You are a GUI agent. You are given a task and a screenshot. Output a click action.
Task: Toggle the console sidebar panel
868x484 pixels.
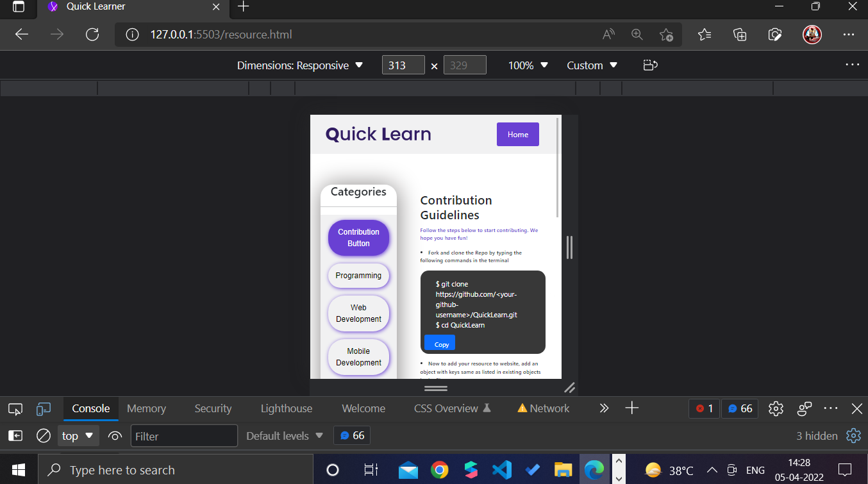pyautogui.click(x=15, y=436)
